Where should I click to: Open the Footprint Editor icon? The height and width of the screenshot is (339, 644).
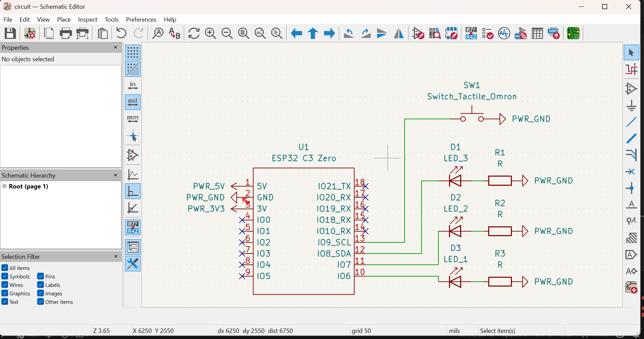click(451, 33)
